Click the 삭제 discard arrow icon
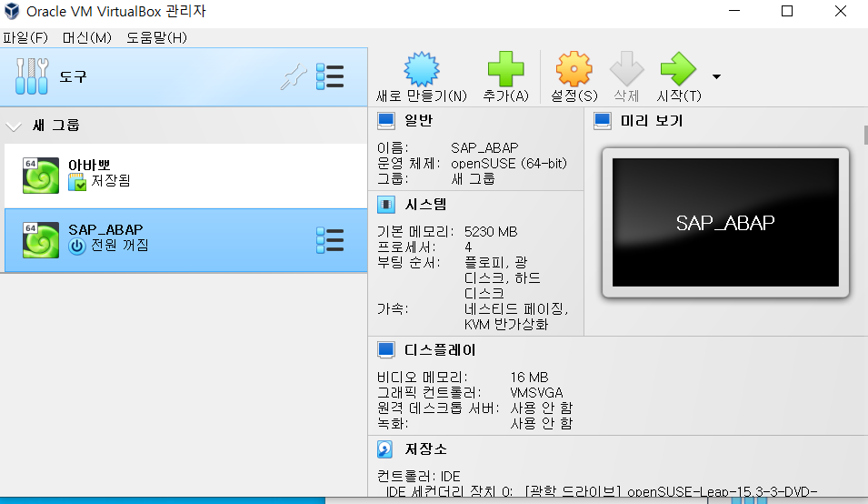Viewport: 868px width, 504px height. coord(626,69)
